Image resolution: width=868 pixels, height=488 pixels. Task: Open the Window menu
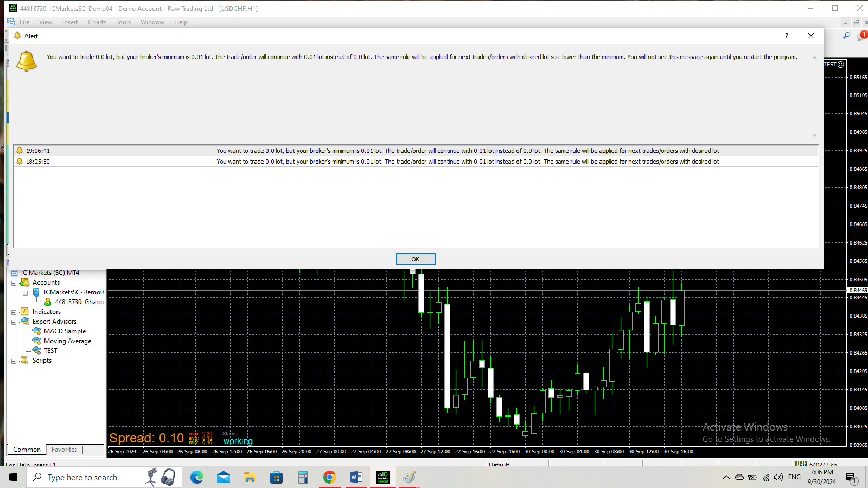[152, 22]
